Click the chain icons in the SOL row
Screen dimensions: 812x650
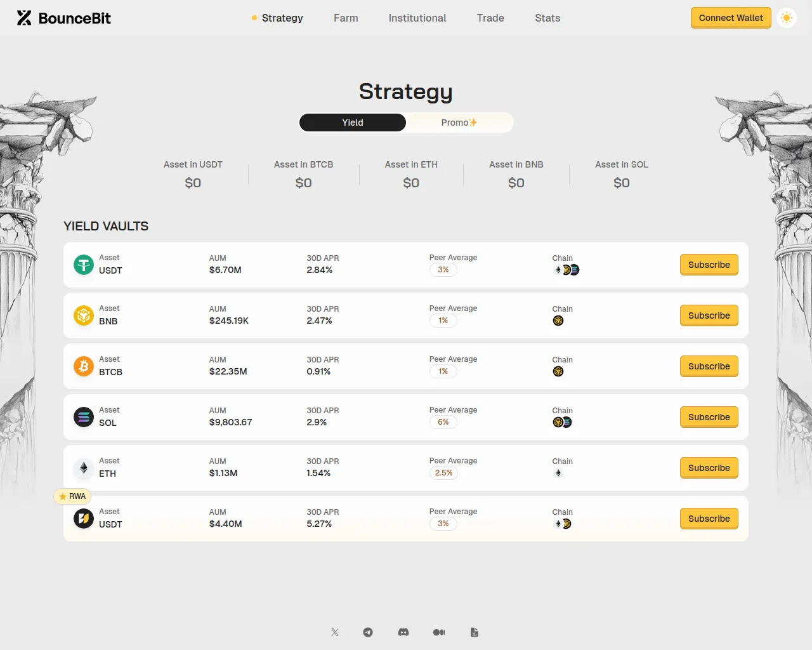coord(562,422)
